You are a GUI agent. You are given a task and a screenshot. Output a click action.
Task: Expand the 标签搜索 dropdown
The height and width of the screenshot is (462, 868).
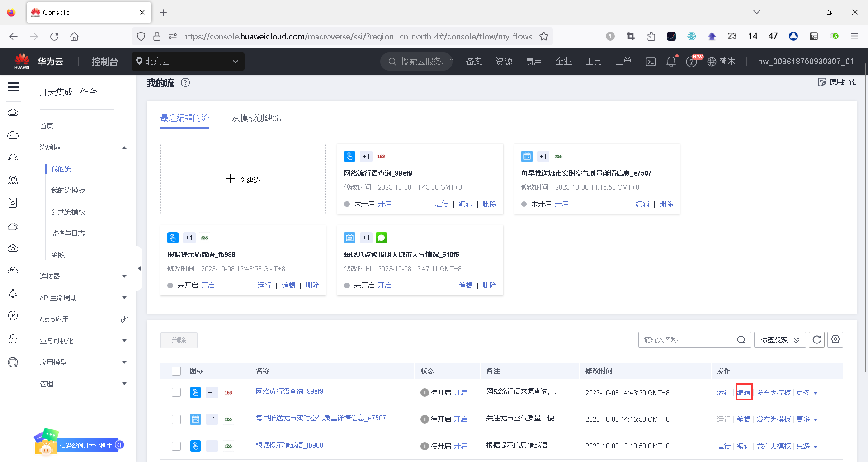tap(779, 340)
